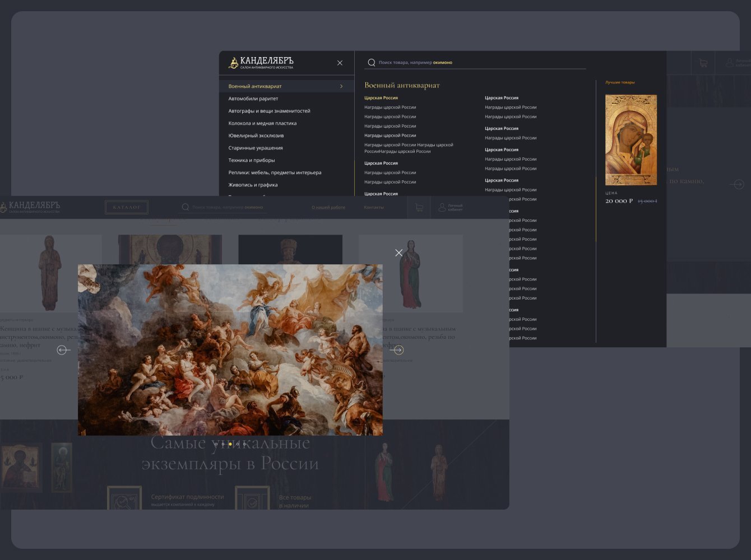Select the first lightbox pagination dot
Screen dimensions: 751x560
click(216, 444)
